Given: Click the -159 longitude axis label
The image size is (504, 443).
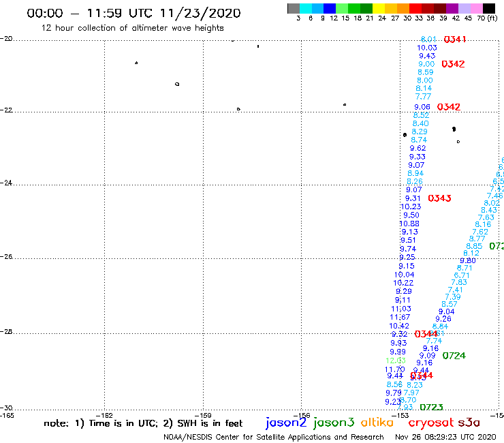Looking at the screenshot, I should point(203,415).
